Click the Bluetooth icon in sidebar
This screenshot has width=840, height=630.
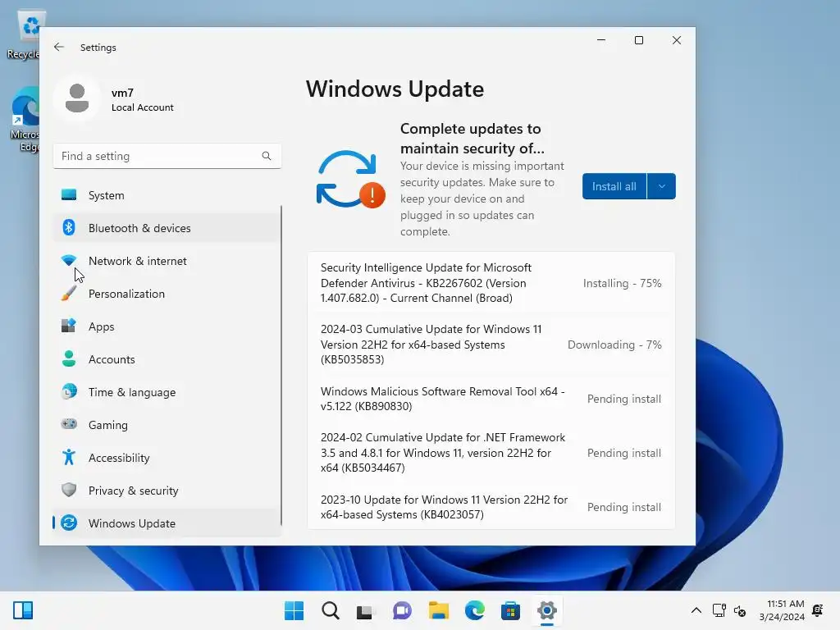(x=69, y=228)
